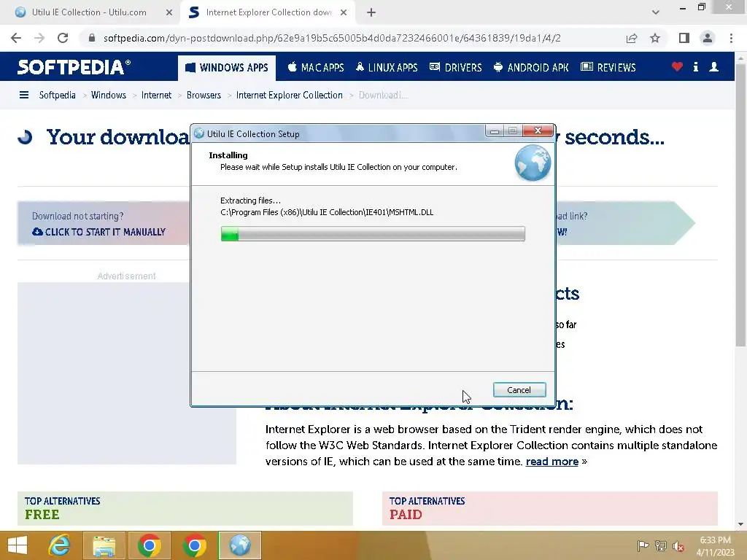Open the Android APK section

coord(531,68)
